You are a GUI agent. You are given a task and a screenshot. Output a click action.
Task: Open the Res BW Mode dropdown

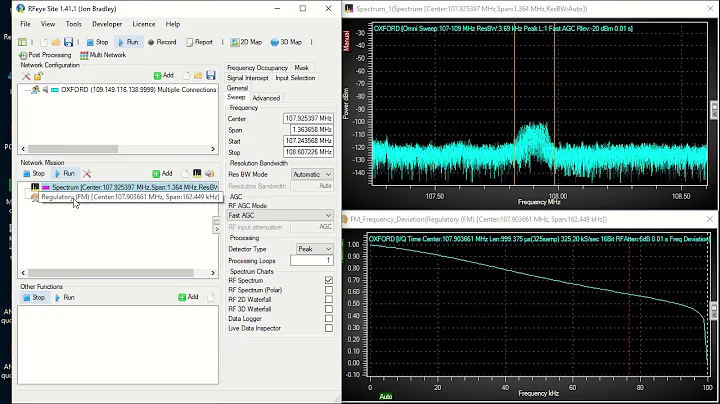[x=312, y=174]
